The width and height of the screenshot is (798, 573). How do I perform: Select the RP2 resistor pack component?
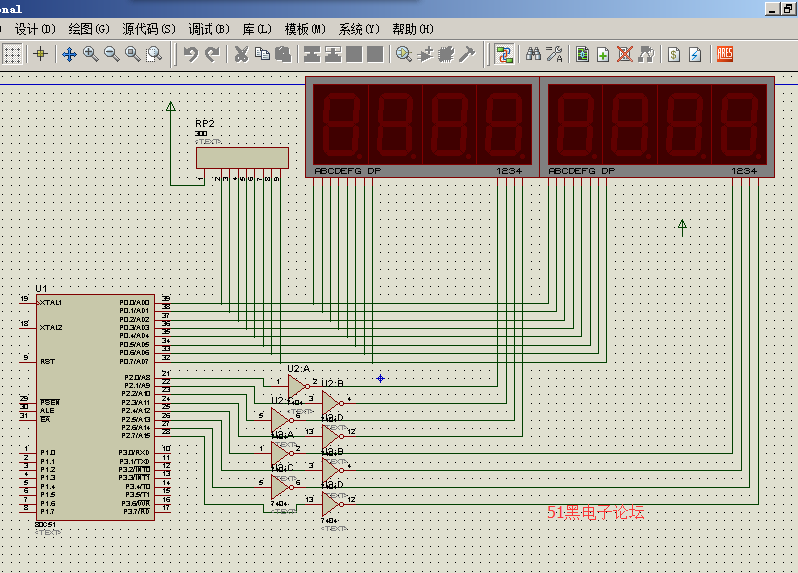click(242, 158)
